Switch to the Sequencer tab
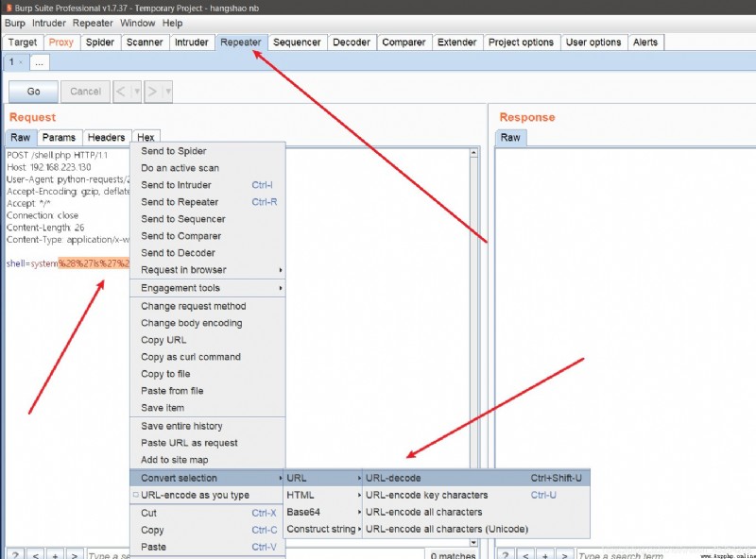Image resolution: width=756 pixels, height=559 pixels. coord(297,42)
